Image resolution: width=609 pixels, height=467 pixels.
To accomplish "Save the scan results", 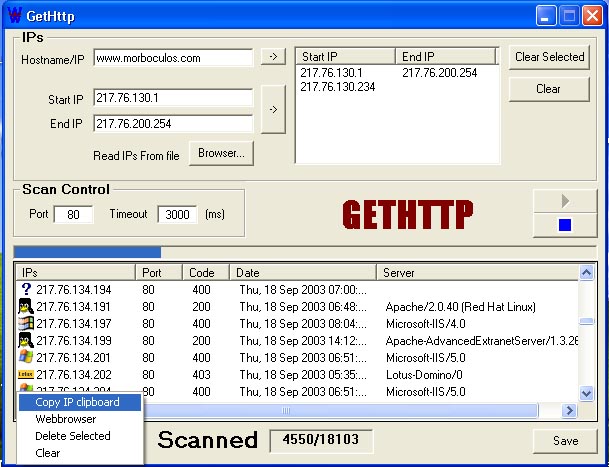I will (563, 441).
